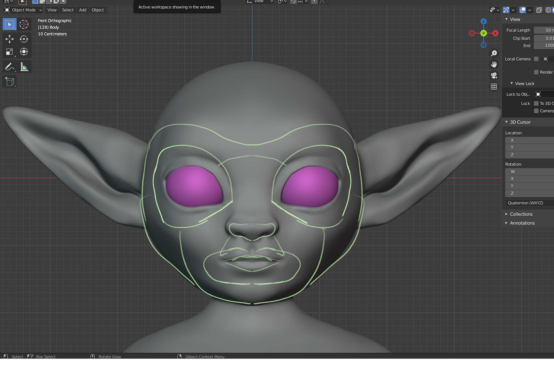Image resolution: width=554 pixels, height=392 pixels.
Task: Collapse the 3D Cursor panel
Action: click(506, 122)
